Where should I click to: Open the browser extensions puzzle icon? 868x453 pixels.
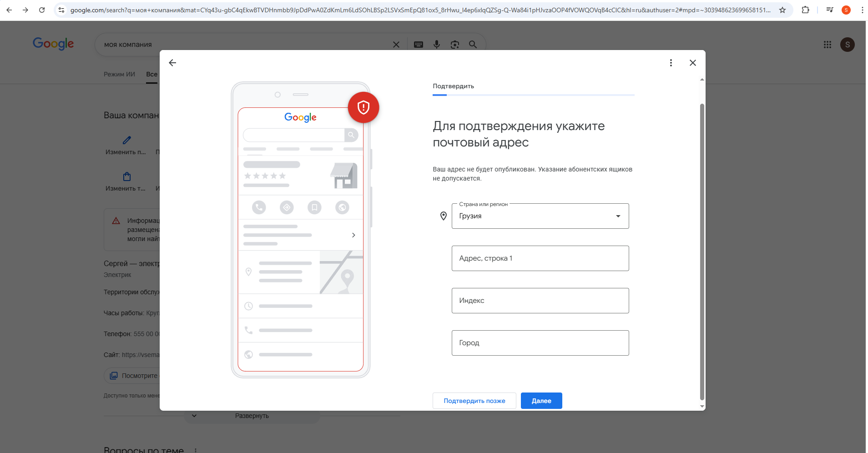tap(805, 10)
